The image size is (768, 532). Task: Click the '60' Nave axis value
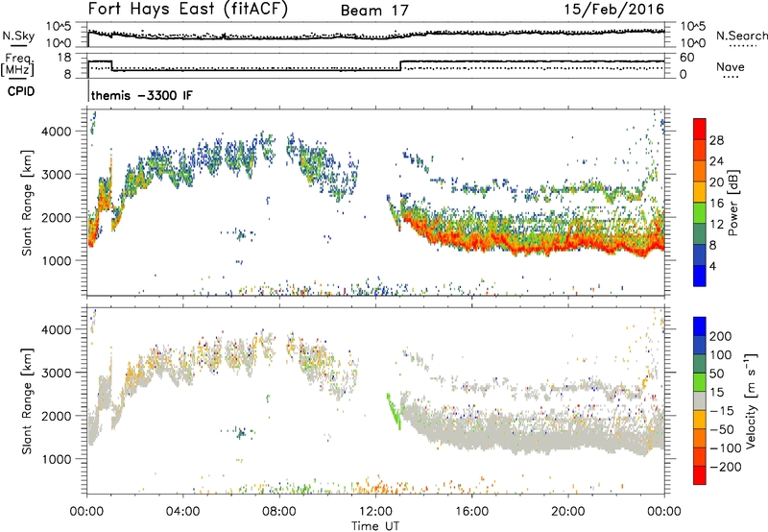click(x=687, y=58)
